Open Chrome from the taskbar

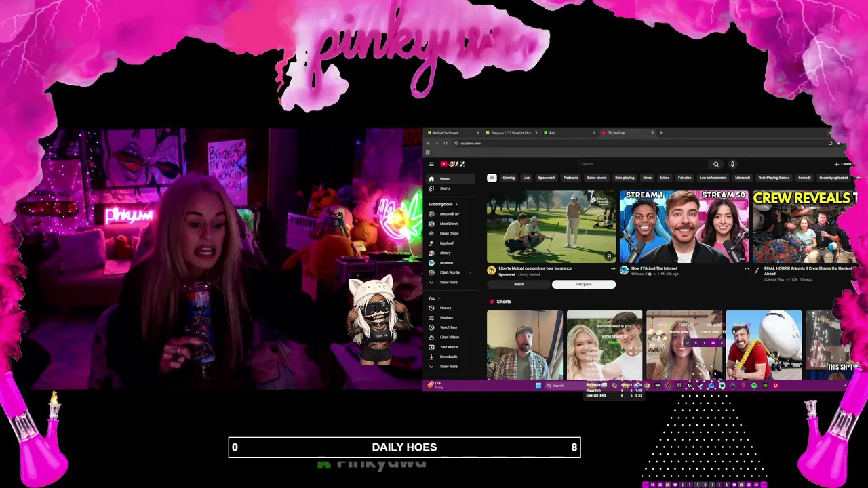pyautogui.click(x=646, y=386)
